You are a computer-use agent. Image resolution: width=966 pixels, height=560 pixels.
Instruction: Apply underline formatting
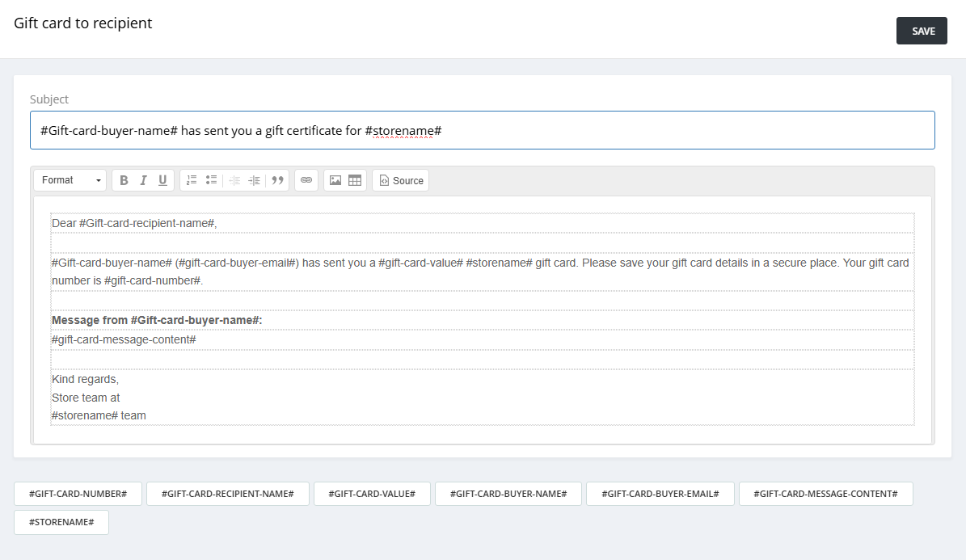pos(162,180)
